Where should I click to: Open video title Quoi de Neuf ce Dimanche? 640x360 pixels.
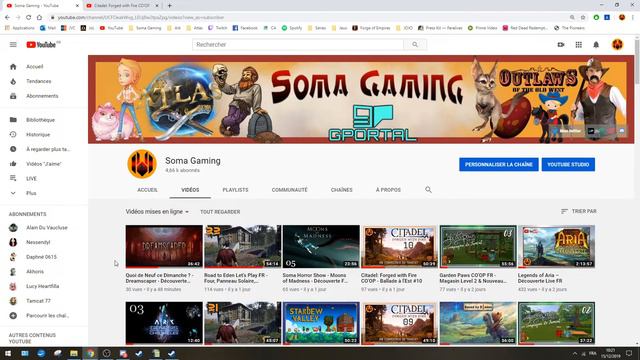point(160,278)
